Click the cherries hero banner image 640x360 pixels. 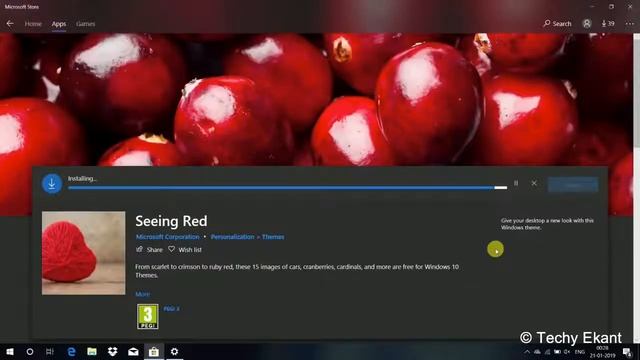click(x=316, y=100)
